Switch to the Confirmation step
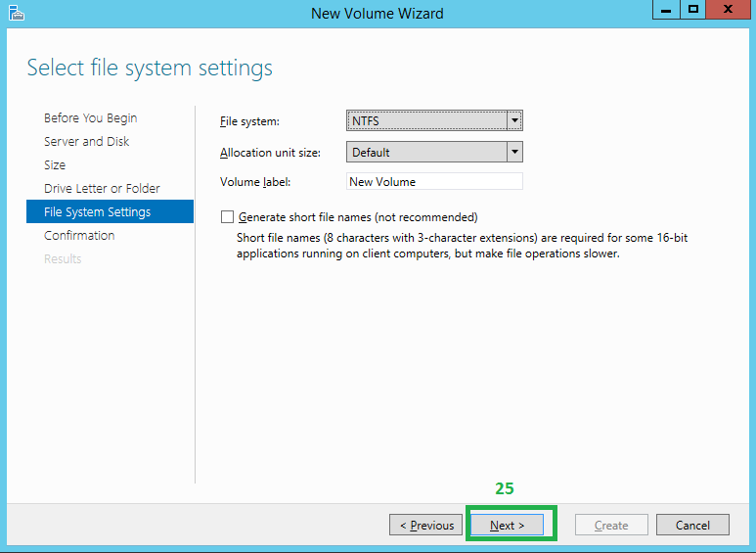756x553 pixels. (x=79, y=236)
